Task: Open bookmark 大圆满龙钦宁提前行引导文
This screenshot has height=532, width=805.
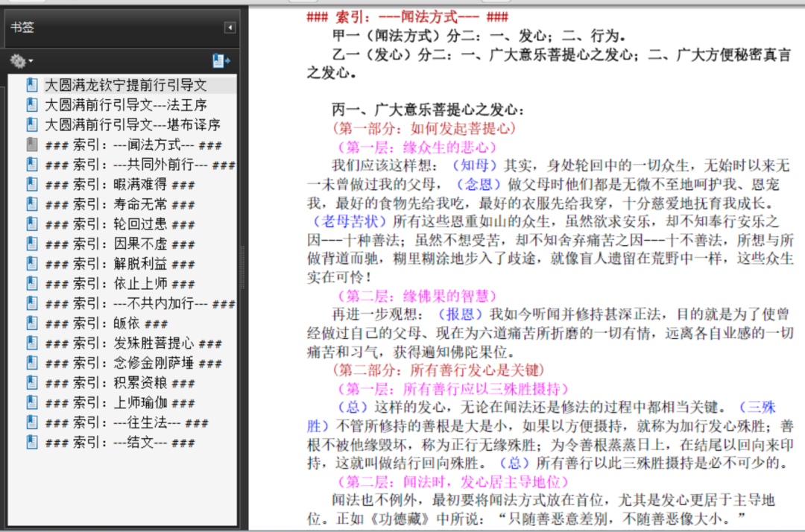Action: pos(126,85)
